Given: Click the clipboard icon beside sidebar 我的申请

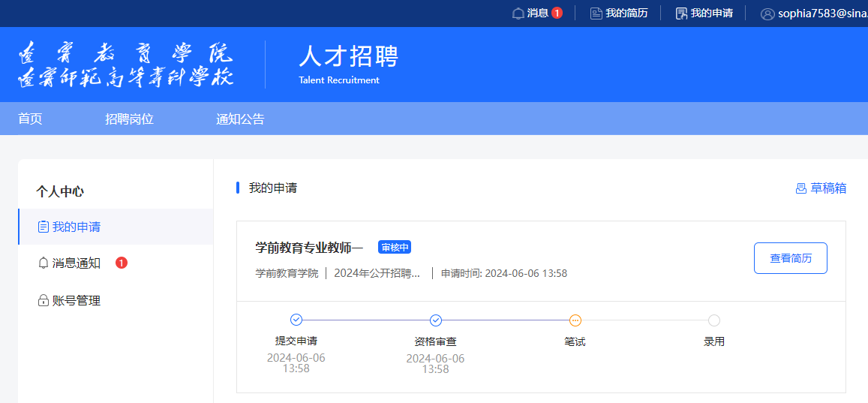Looking at the screenshot, I should pyautogui.click(x=44, y=227).
